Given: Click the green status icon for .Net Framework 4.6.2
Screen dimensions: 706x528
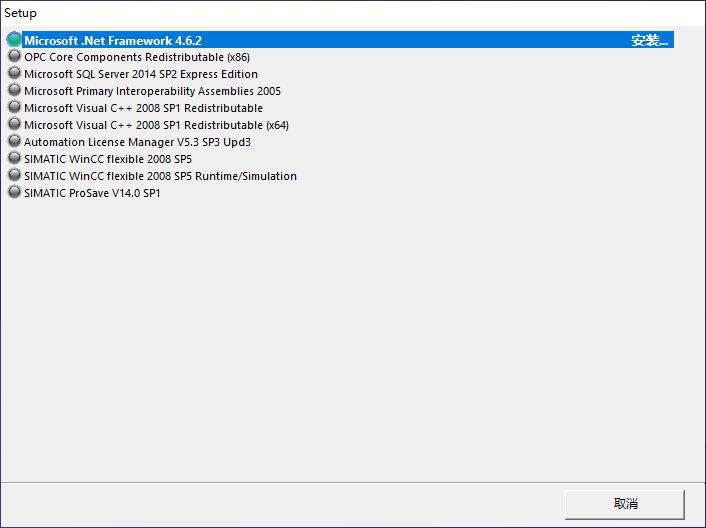Looking at the screenshot, I should tap(14, 40).
